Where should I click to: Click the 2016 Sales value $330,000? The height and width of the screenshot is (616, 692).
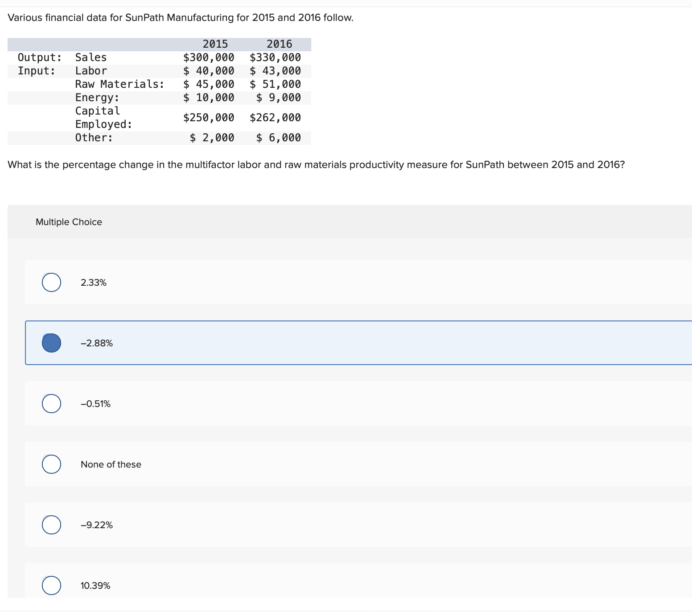tap(275, 57)
